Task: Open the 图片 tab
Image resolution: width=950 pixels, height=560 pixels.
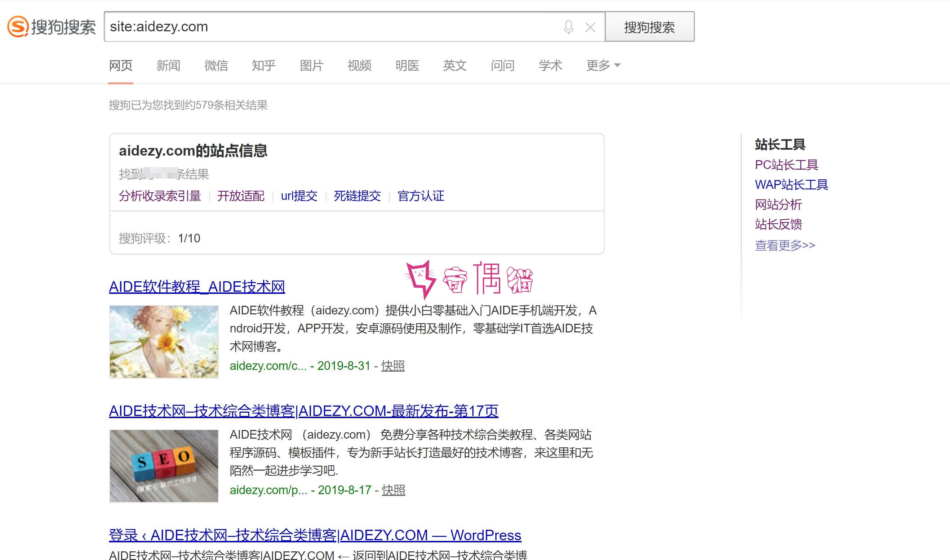Action: [312, 65]
